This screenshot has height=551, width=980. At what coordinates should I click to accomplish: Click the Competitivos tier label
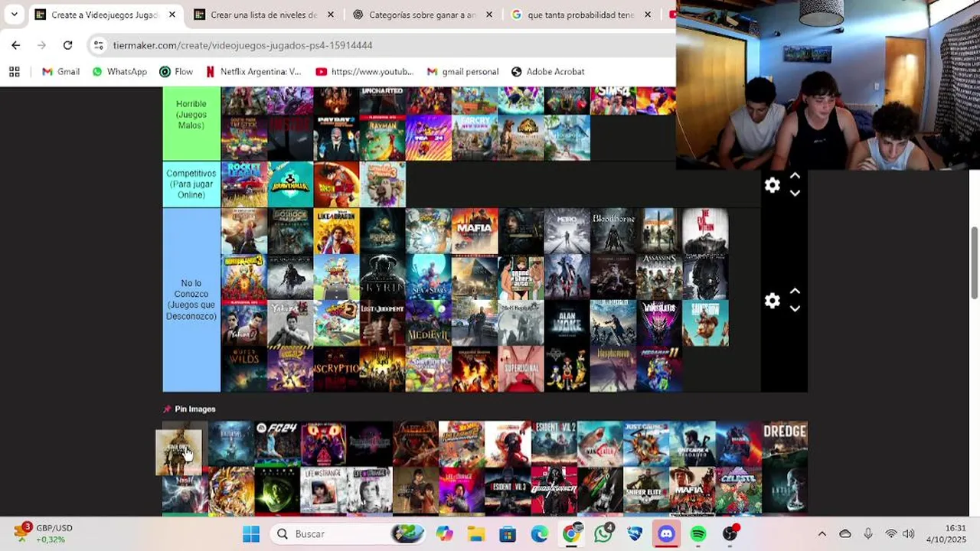191,184
